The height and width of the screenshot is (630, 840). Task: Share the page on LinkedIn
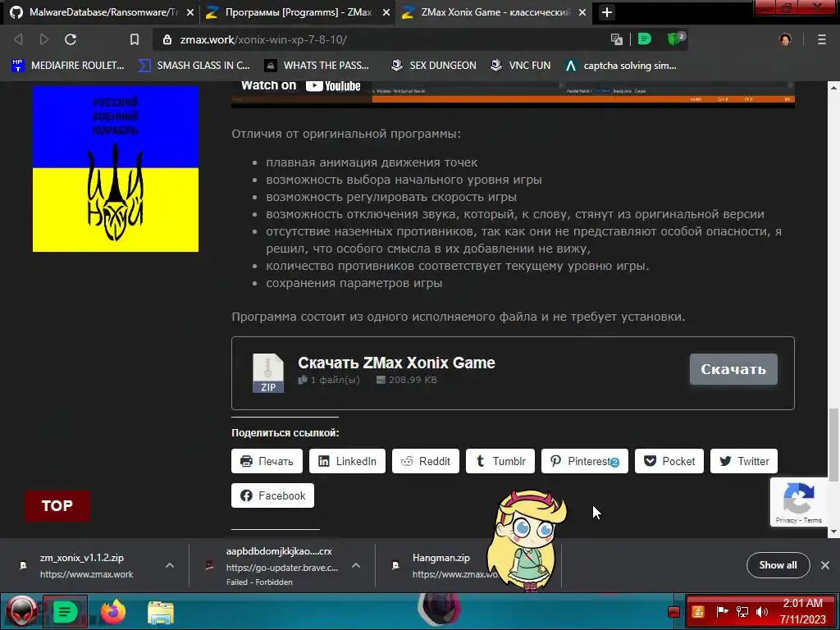[x=347, y=461]
